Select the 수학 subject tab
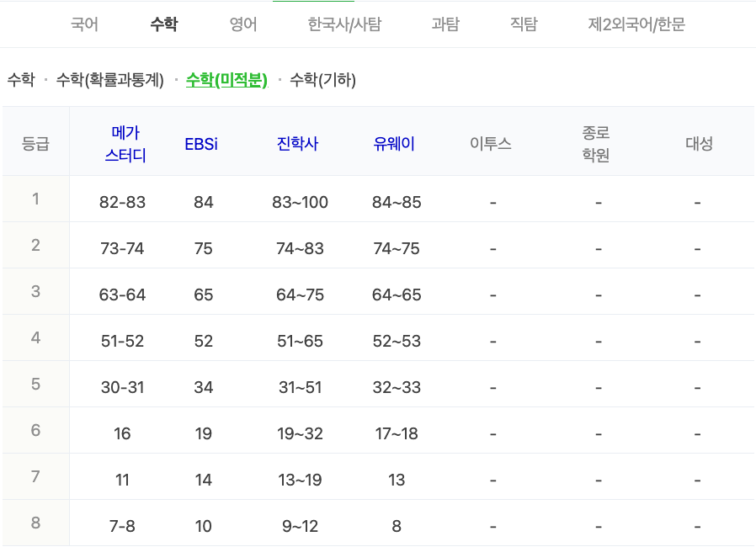The image size is (756, 547). (163, 24)
